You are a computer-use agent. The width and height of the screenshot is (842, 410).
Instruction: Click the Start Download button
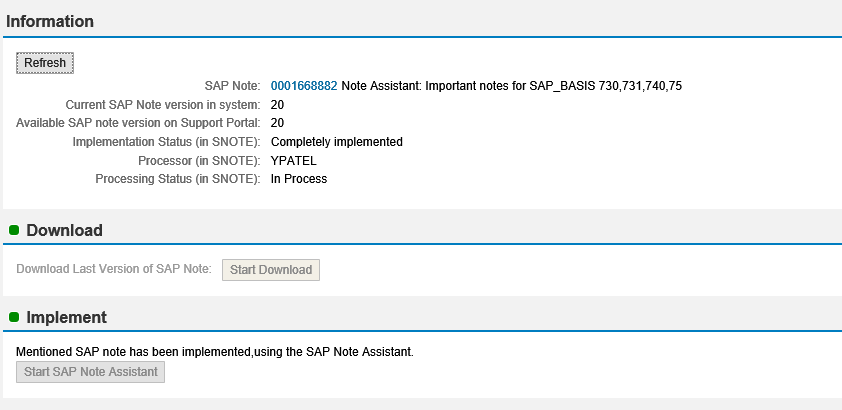271,269
